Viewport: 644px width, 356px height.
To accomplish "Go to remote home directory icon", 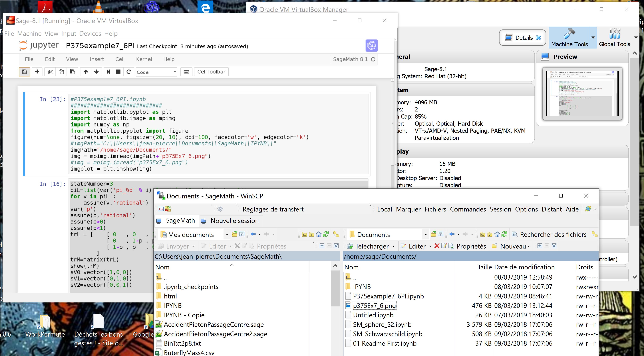I will click(497, 234).
